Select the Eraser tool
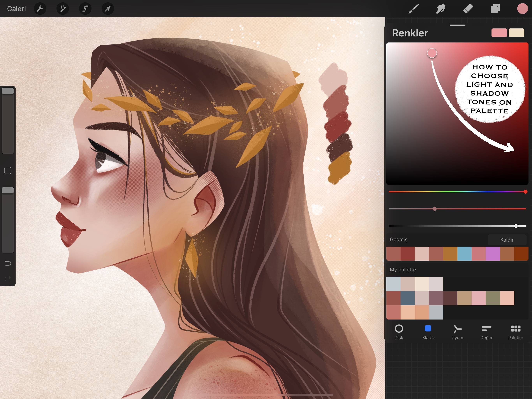532x399 pixels. pos(468,9)
